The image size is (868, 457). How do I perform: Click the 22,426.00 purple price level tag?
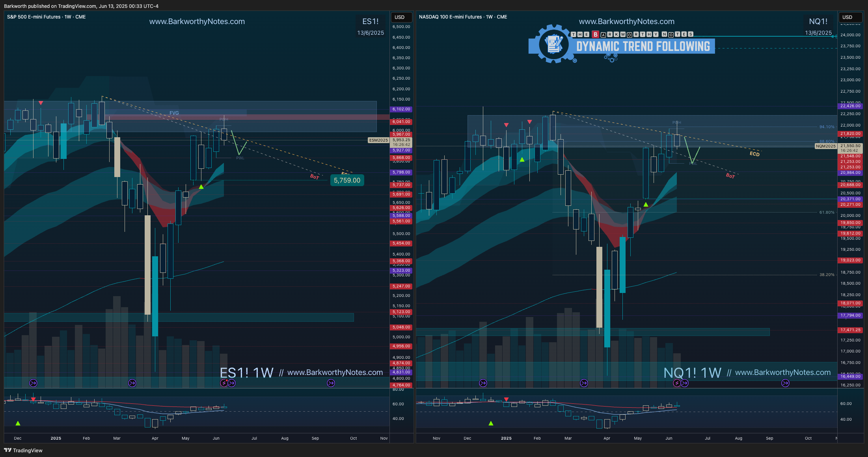click(850, 106)
